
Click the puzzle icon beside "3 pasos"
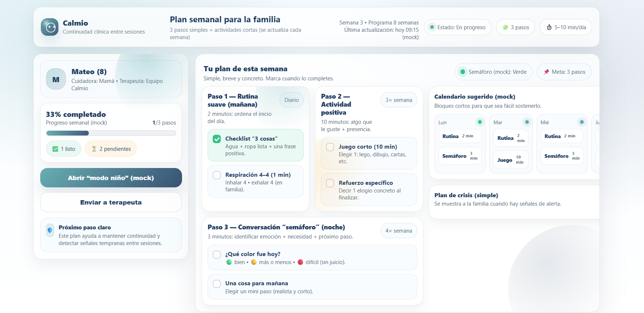click(x=506, y=27)
